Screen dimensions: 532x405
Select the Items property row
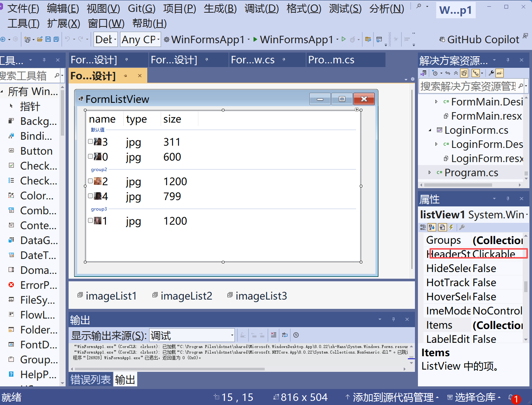point(473,325)
